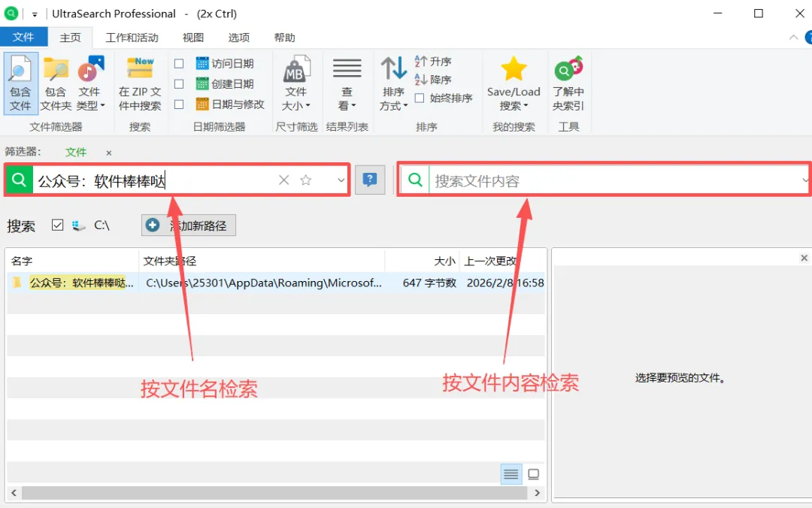Image resolution: width=812 pixels, height=508 pixels.
Task: Sort by the 上一次更改 column header
Action: pyautogui.click(x=502, y=261)
